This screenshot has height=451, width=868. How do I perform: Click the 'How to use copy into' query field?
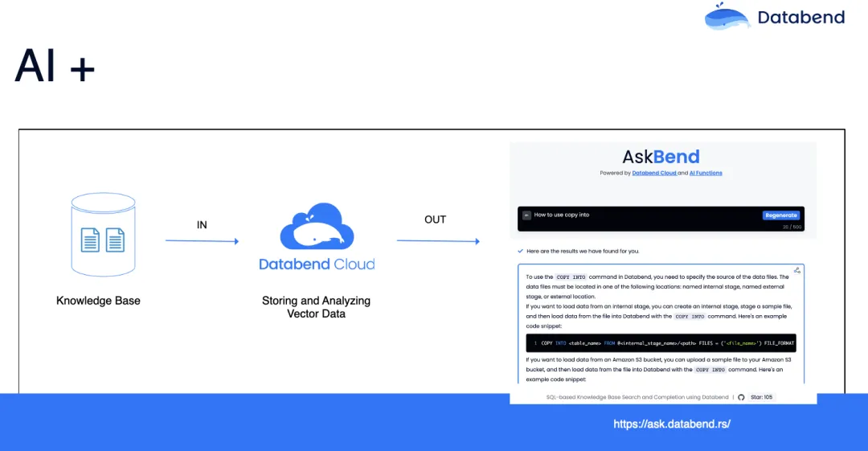(661, 219)
